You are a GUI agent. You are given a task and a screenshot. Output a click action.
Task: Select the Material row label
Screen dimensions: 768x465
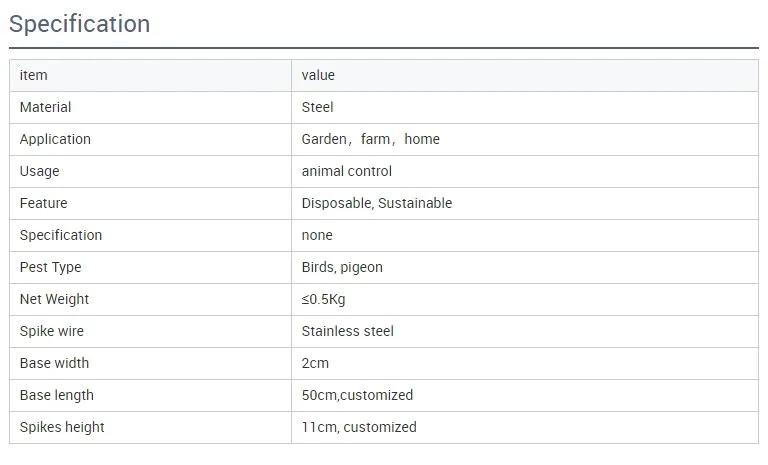pos(46,107)
